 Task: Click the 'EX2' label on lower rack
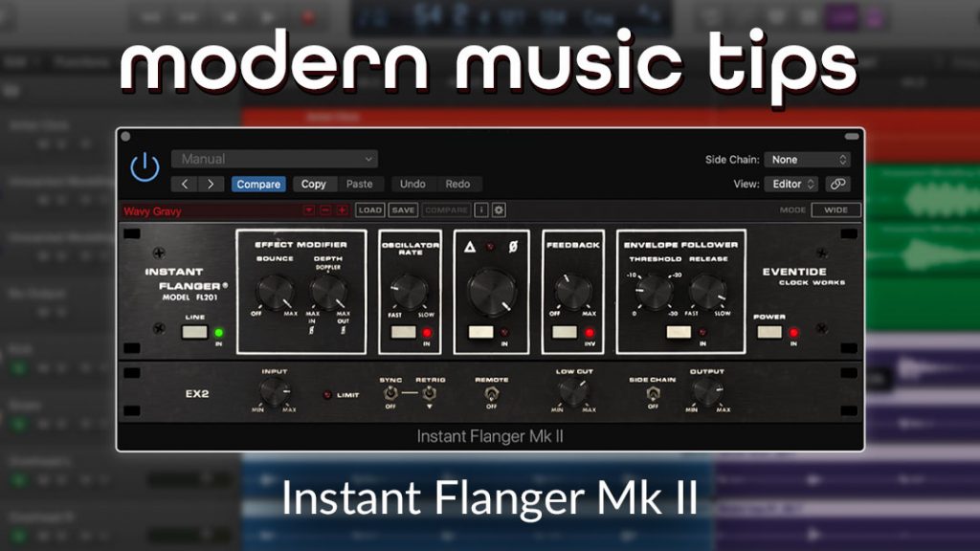(x=197, y=393)
